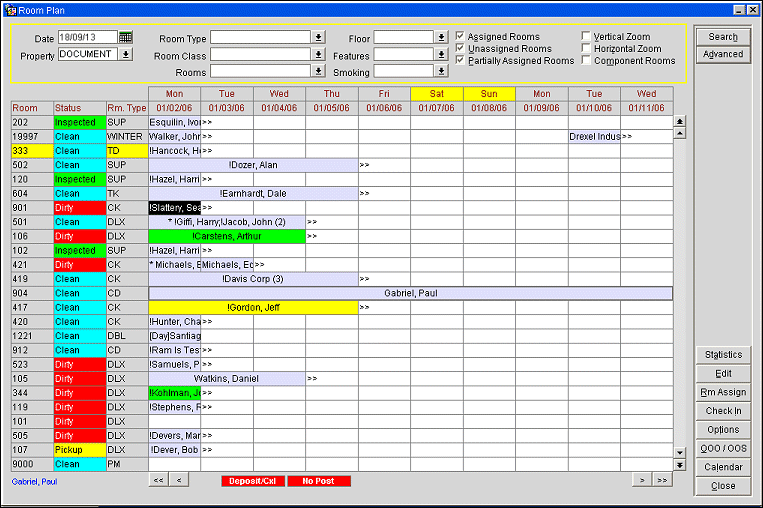Viewport: 763px width, 508px height.
Task: Step back one day with single-left arrow
Action: point(179,481)
